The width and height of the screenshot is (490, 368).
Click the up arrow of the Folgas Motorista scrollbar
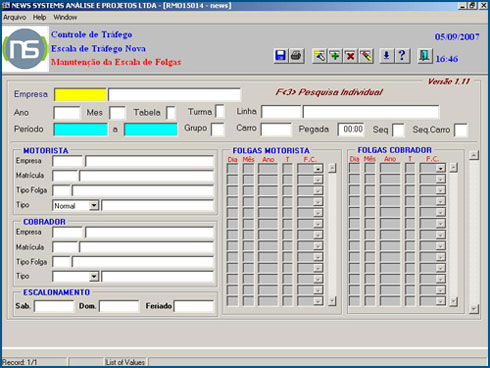tap(332, 168)
